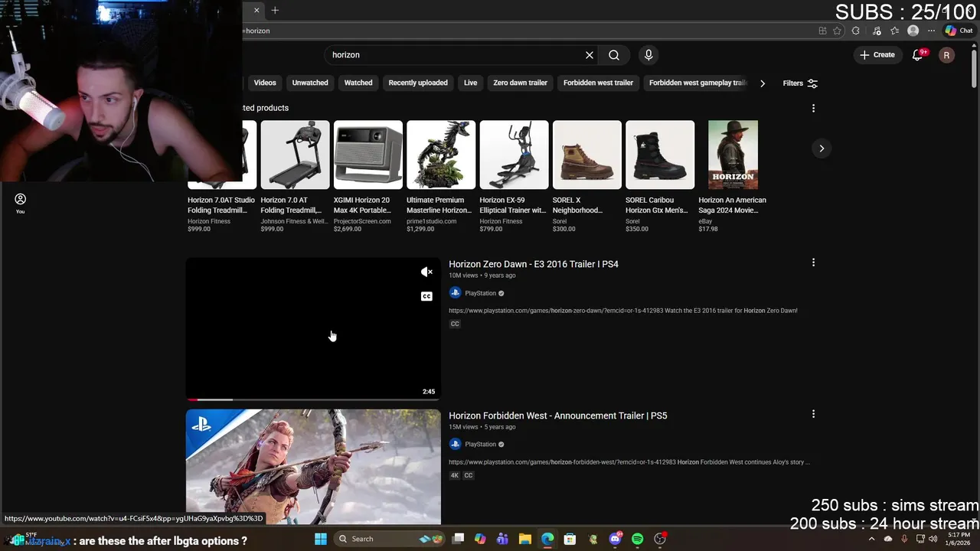The image size is (980, 551).
Task: Open Horizon EX-59 Elliptical Trainer product
Action: [514, 177]
